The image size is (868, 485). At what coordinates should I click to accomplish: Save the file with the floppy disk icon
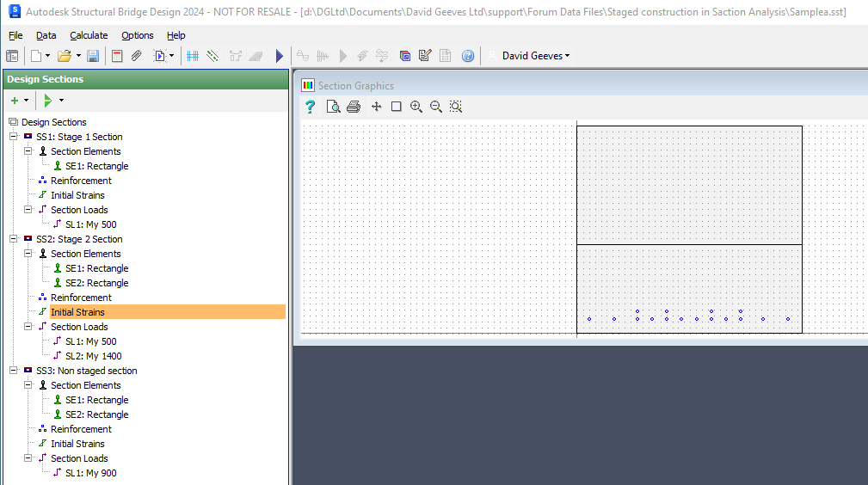[x=93, y=56]
